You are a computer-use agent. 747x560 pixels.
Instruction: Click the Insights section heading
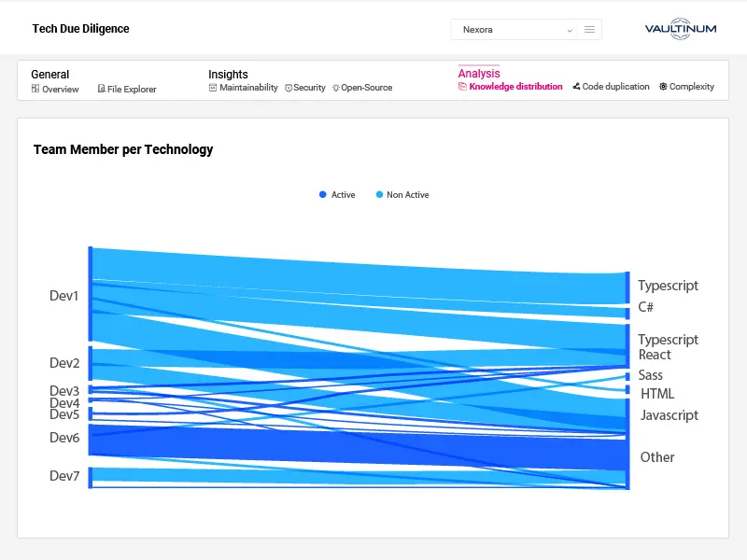point(228,75)
